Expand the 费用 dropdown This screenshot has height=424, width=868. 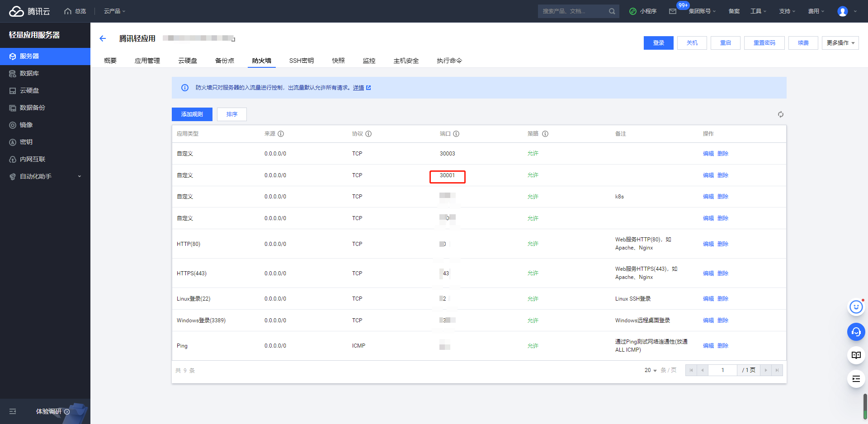click(x=816, y=11)
